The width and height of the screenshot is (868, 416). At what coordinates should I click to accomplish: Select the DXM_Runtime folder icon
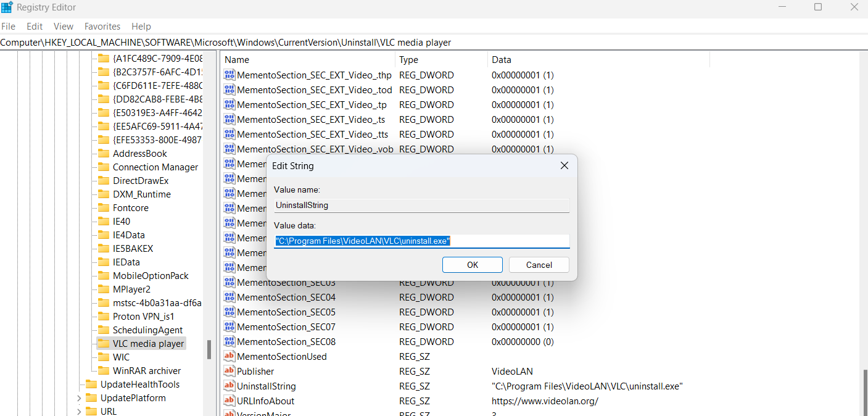click(x=103, y=194)
